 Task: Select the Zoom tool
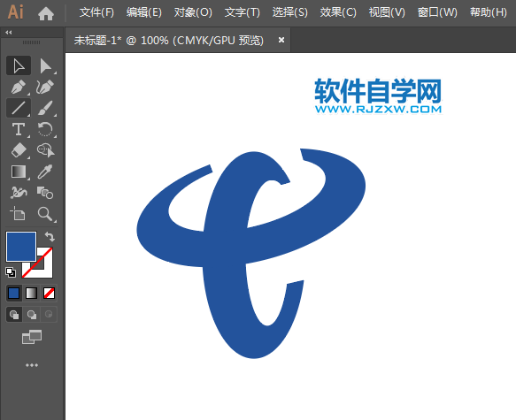click(45, 214)
